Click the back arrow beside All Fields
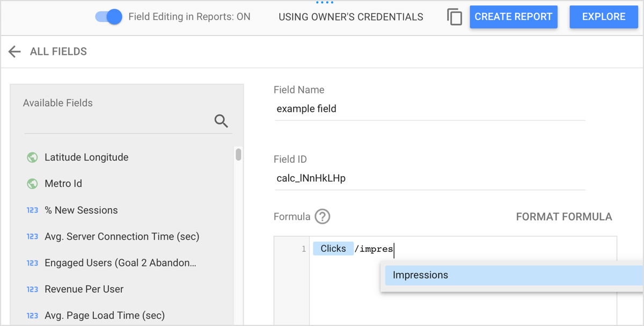 (x=14, y=52)
